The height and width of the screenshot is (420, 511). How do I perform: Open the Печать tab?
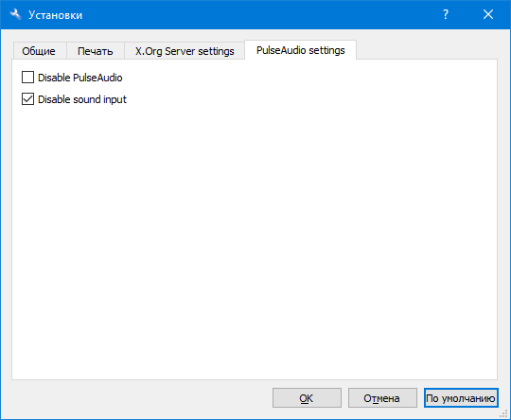pos(96,51)
